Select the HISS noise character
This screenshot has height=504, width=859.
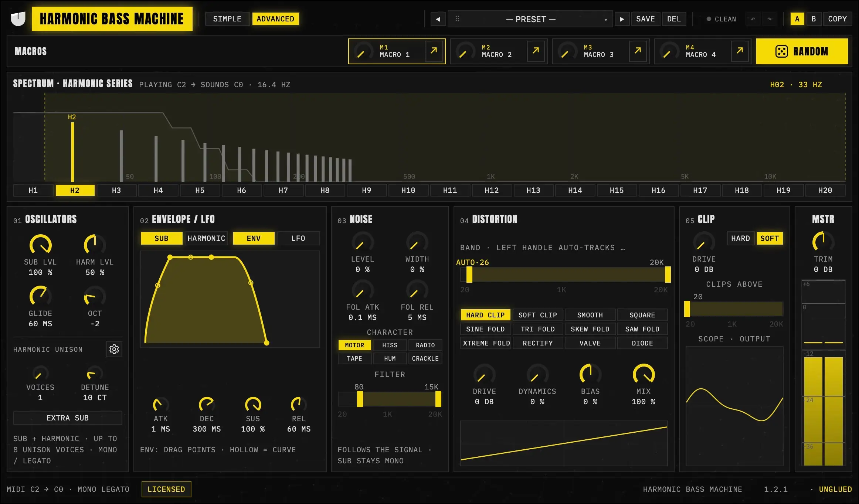coord(390,345)
